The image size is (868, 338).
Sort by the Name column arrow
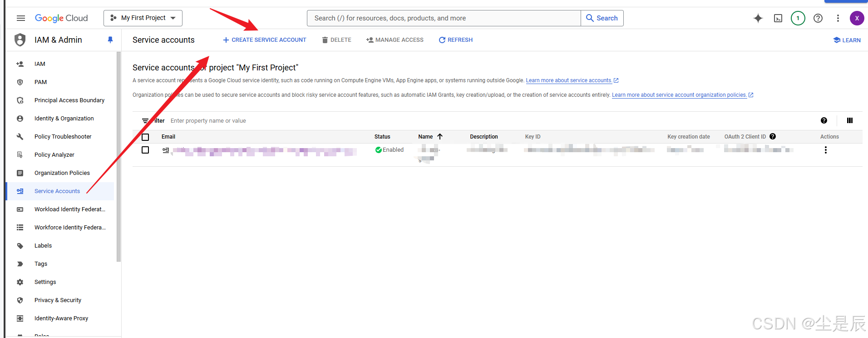[440, 136]
